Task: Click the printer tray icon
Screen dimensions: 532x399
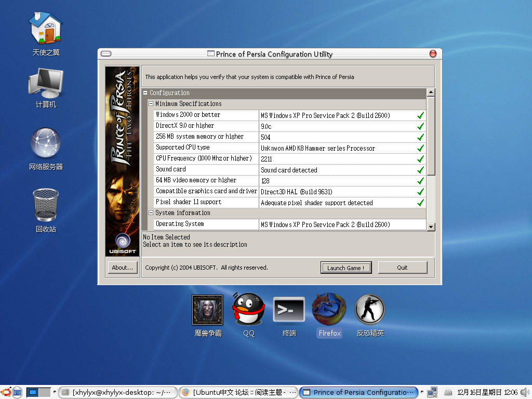Action: click(x=448, y=393)
